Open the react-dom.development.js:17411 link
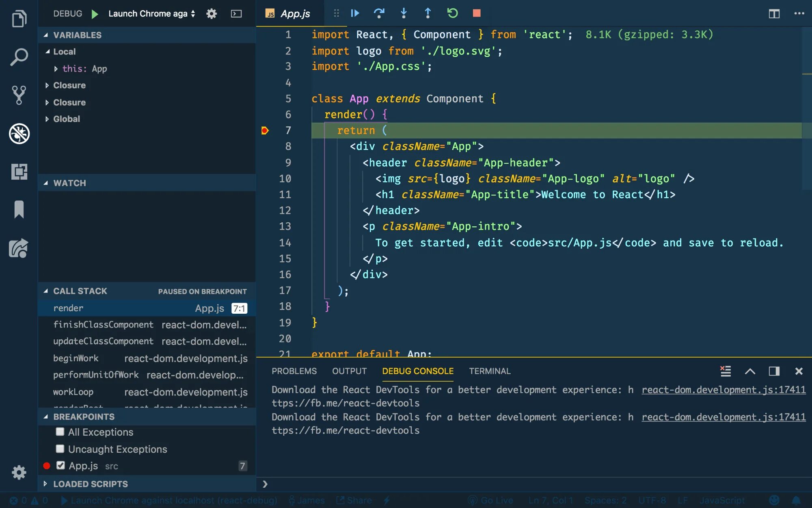 click(723, 390)
